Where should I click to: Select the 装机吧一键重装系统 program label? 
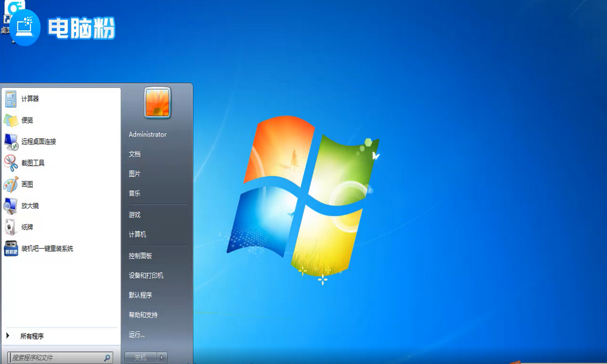pos(47,249)
